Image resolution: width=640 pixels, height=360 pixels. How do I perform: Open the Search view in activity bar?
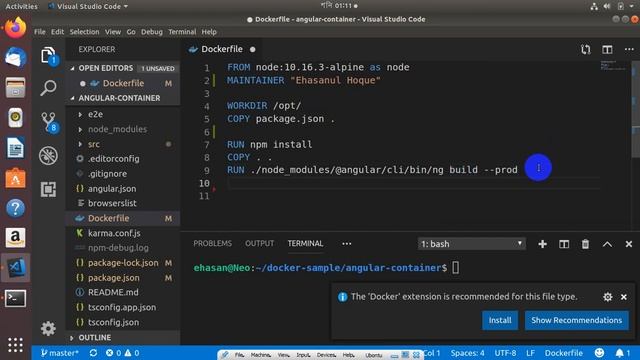(48, 88)
